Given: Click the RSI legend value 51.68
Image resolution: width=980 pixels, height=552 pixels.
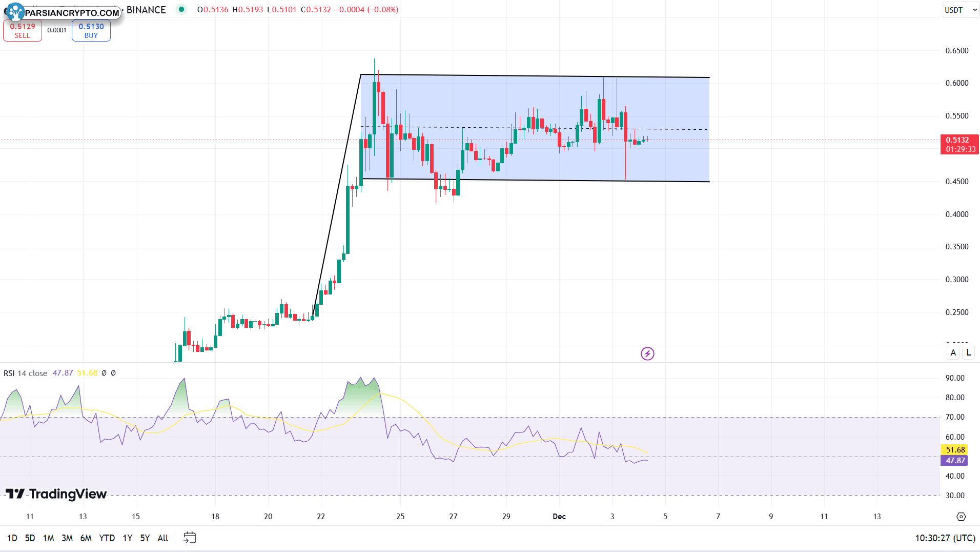Looking at the screenshot, I should (87, 373).
